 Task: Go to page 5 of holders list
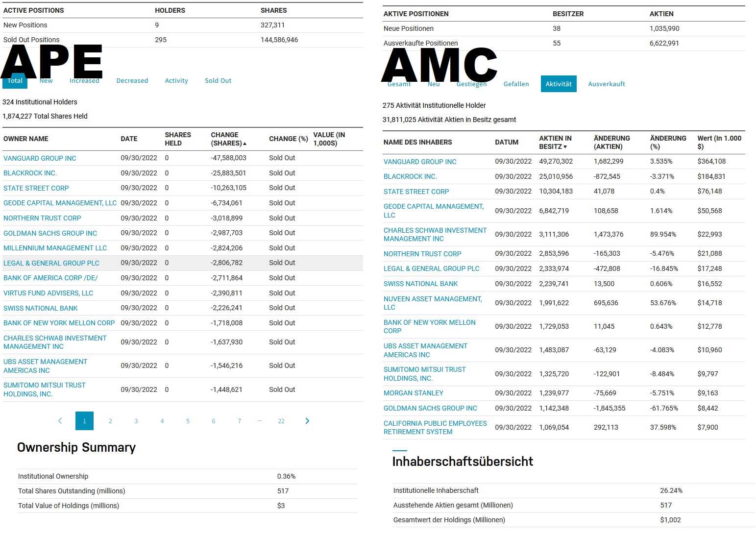(188, 421)
